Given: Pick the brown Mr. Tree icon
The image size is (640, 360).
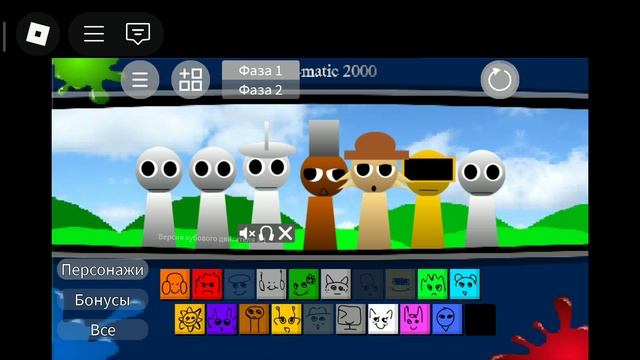Looking at the screenshot, I should (254, 319).
